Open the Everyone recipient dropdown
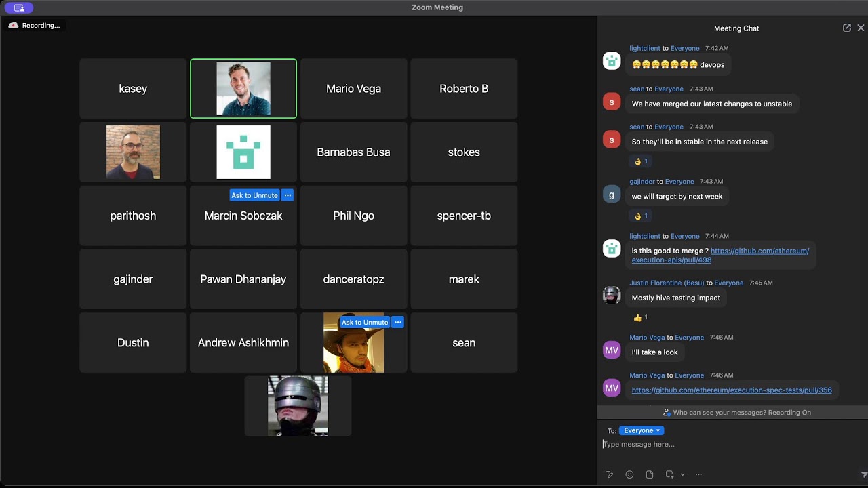 [641, 430]
